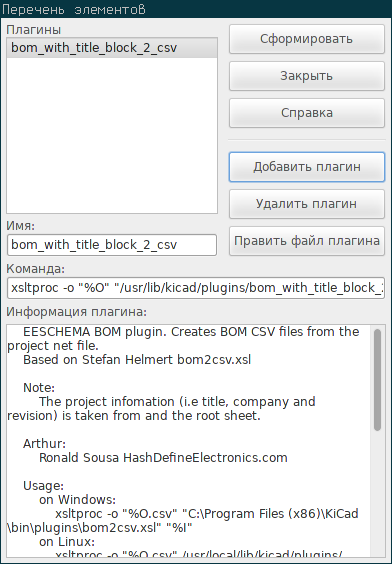Click the Перечень элементов title bar
This screenshot has width=392, height=564.
(x=196, y=9)
